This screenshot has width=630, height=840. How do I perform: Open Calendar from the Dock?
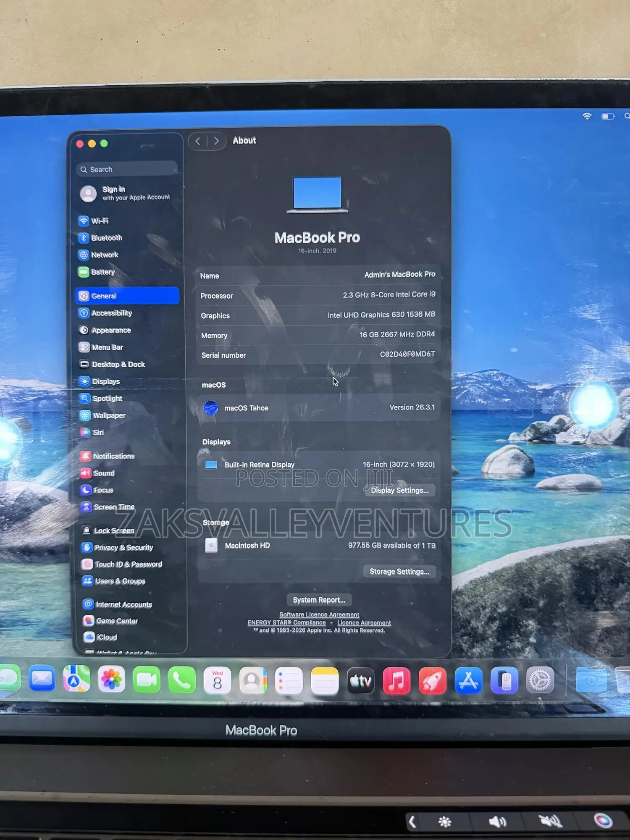coord(218,680)
